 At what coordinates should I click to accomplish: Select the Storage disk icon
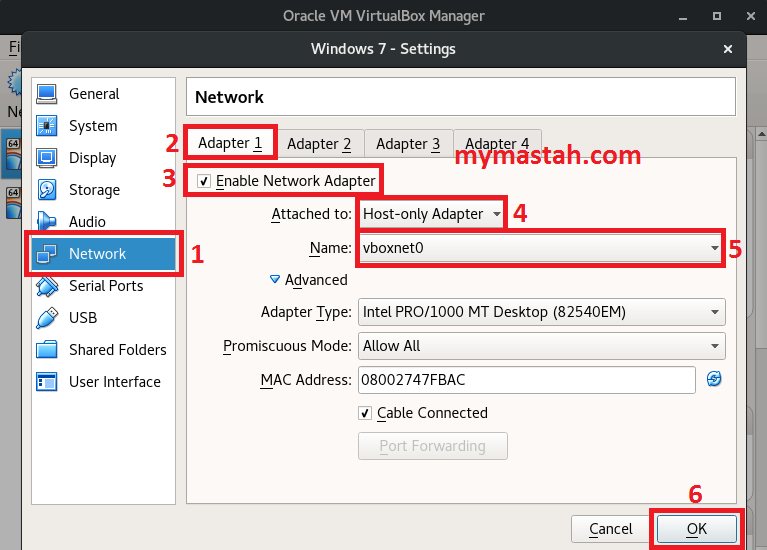46,190
